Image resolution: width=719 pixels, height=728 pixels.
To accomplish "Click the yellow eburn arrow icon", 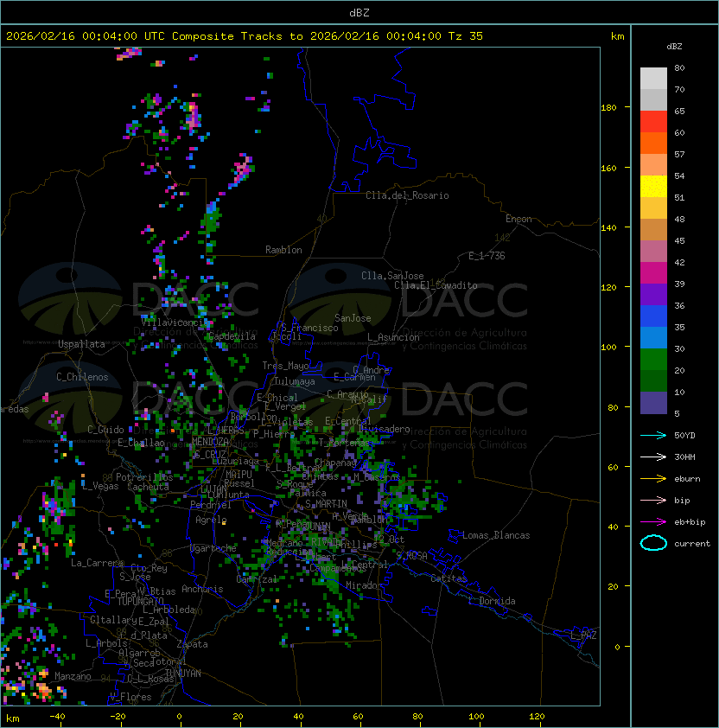I will coord(653,479).
